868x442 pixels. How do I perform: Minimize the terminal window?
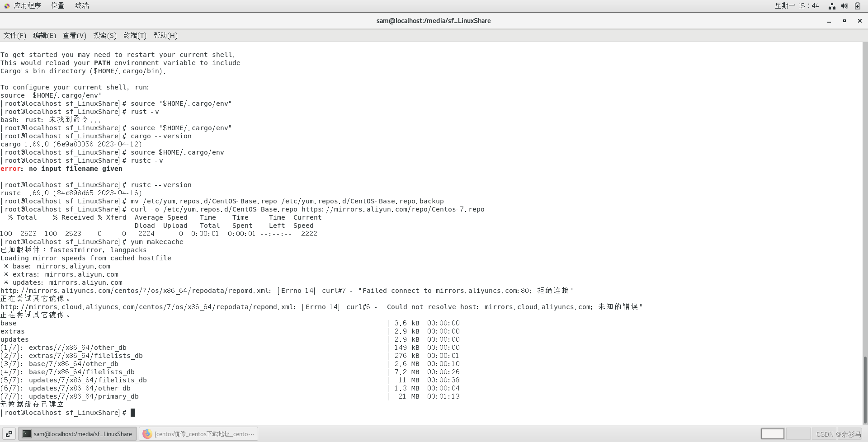pyautogui.click(x=829, y=21)
